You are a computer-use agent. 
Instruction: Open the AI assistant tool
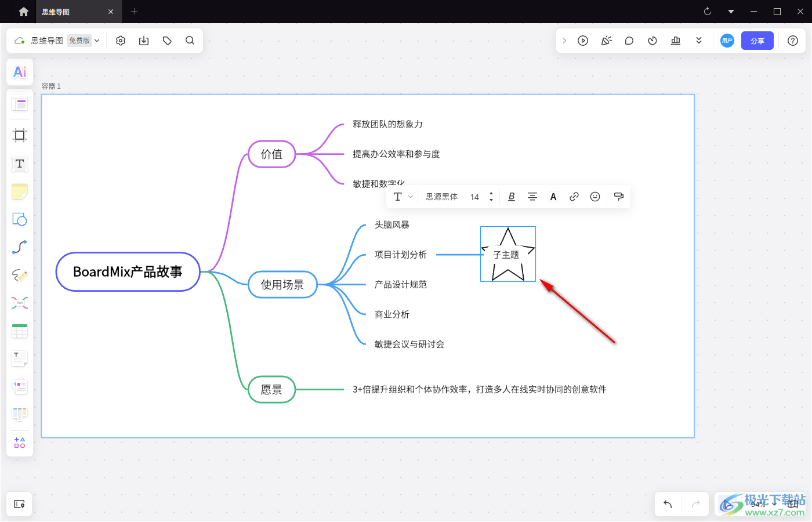[x=20, y=72]
